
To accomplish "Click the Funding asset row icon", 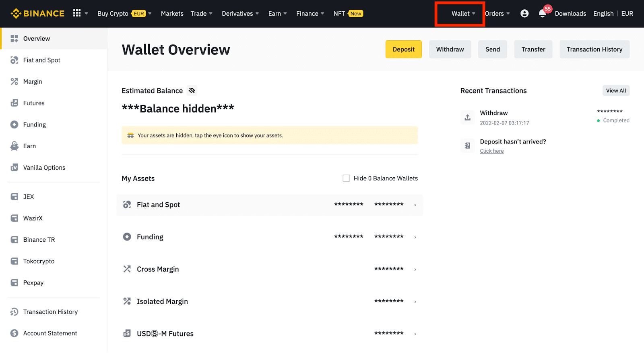I will (x=127, y=237).
